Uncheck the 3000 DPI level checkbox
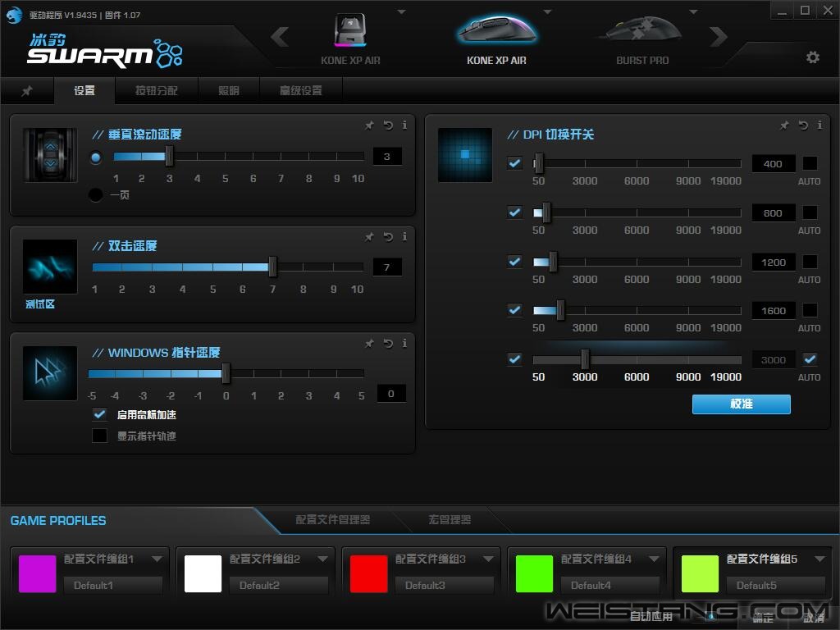The width and height of the screenshot is (840, 630). coord(515,359)
